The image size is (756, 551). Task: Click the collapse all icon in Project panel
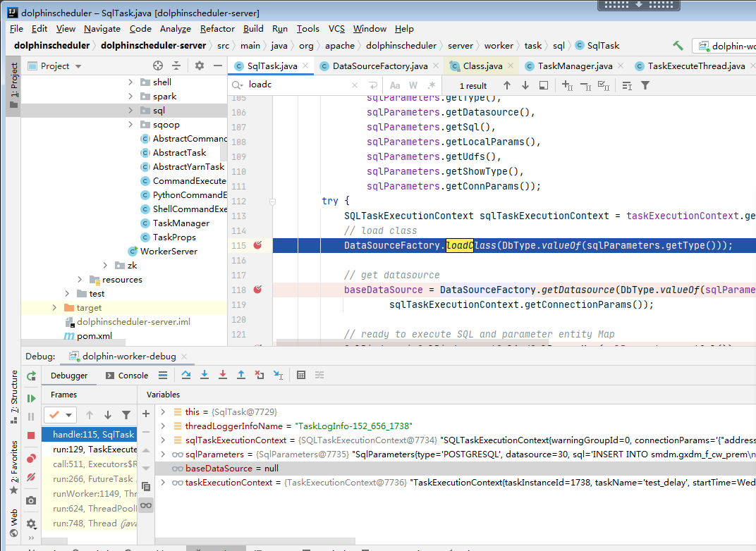click(176, 66)
